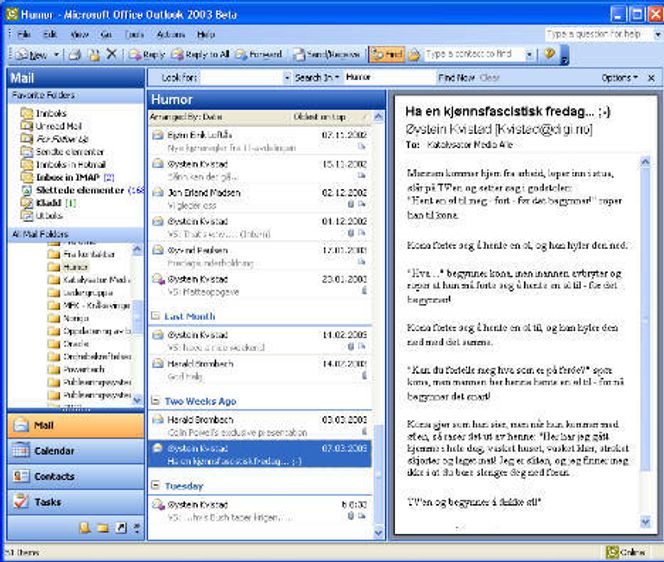Open the Look for dropdown arrow

point(287,78)
